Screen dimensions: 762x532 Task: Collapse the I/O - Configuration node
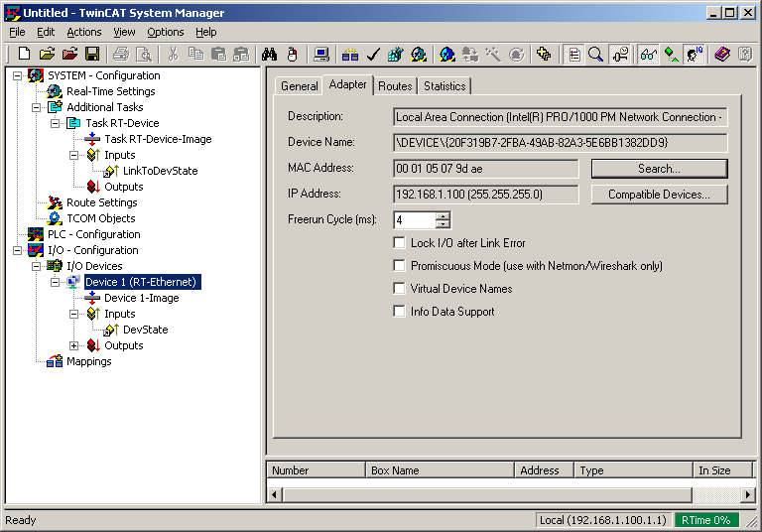pyautogui.click(x=18, y=250)
